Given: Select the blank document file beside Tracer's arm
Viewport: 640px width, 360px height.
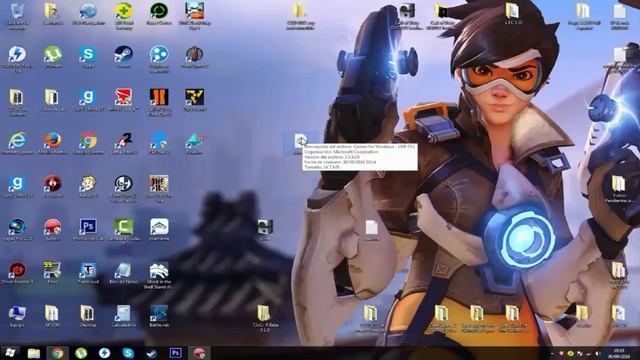Looking at the screenshot, I should (x=371, y=230).
